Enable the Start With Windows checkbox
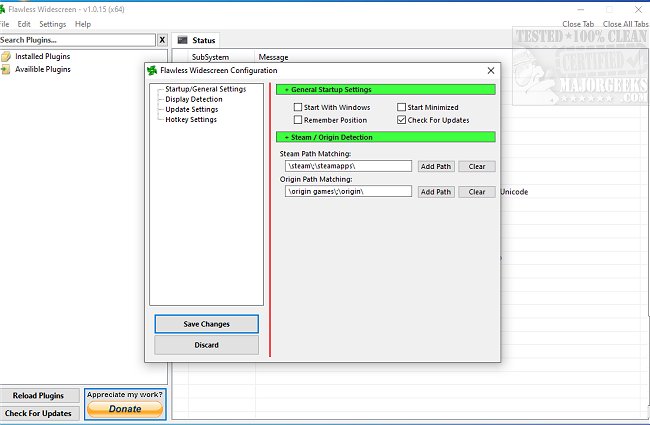This screenshot has height=425, width=650. pyautogui.click(x=298, y=107)
